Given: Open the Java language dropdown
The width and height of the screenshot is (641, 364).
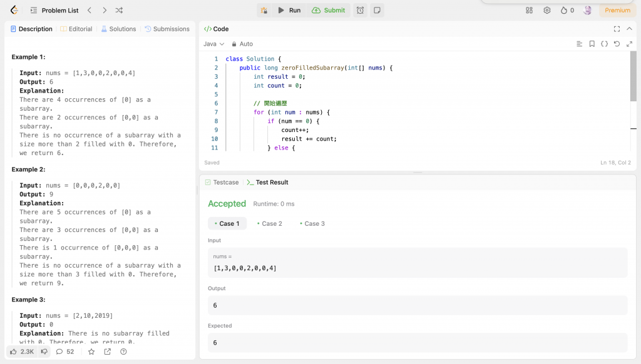Looking at the screenshot, I should pyautogui.click(x=214, y=44).
